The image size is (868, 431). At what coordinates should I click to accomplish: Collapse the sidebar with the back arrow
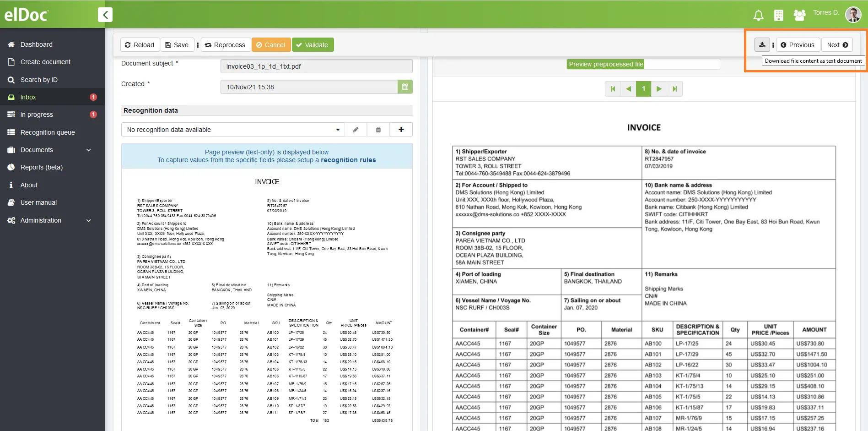[x=105, y=15]
